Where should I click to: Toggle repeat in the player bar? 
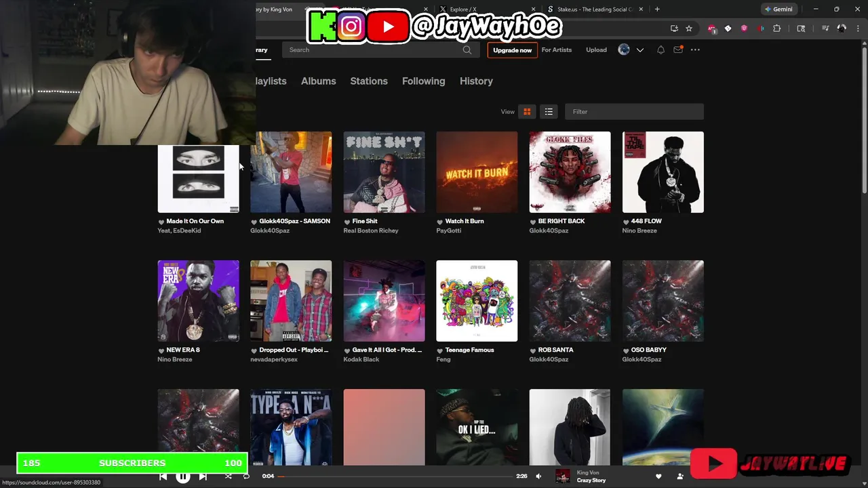click(x=246, y=476)
